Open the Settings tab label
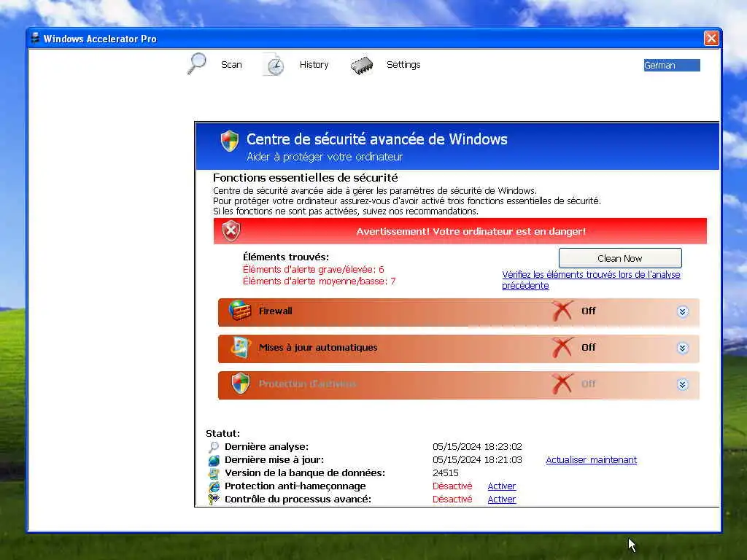Image resolution: width=747 pixels, height=560 pixels. point(403,65)
